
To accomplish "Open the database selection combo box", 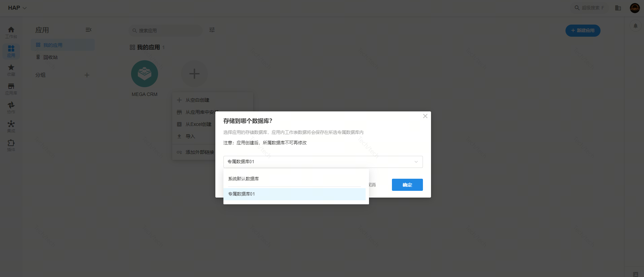I will (x=323, y=162).
